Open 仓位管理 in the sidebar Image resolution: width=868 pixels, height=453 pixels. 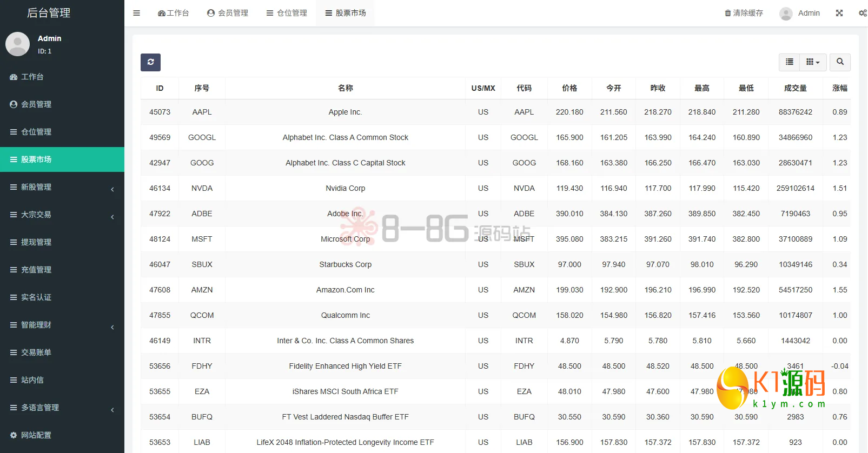[x=62, y=132]
